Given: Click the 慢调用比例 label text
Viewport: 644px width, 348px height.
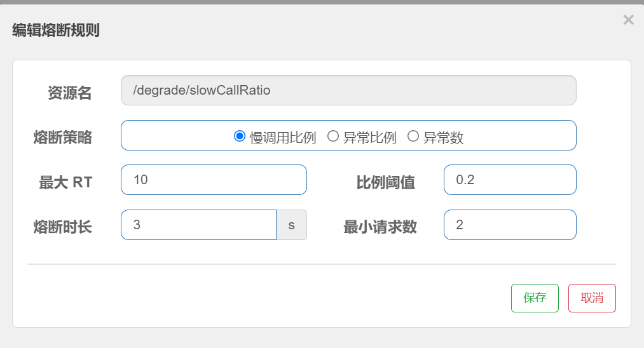Looking at the screenshot, I should [283, 137].
